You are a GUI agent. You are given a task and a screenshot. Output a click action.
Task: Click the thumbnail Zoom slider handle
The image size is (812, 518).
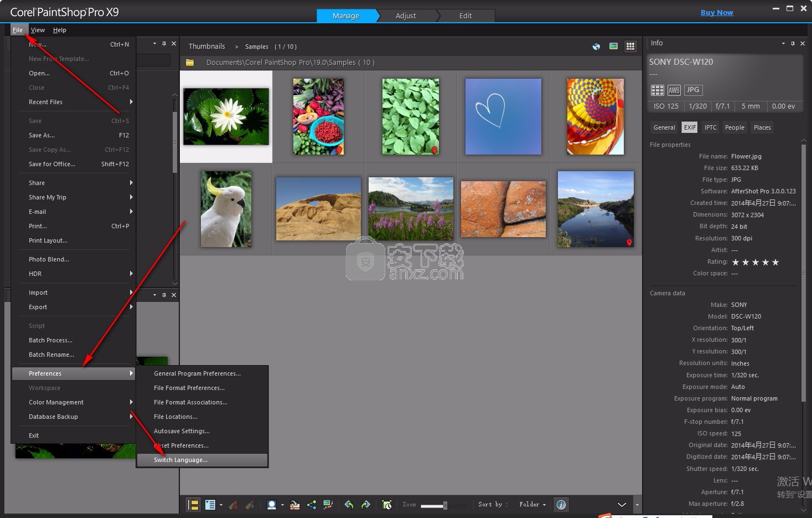click(445, 505)
